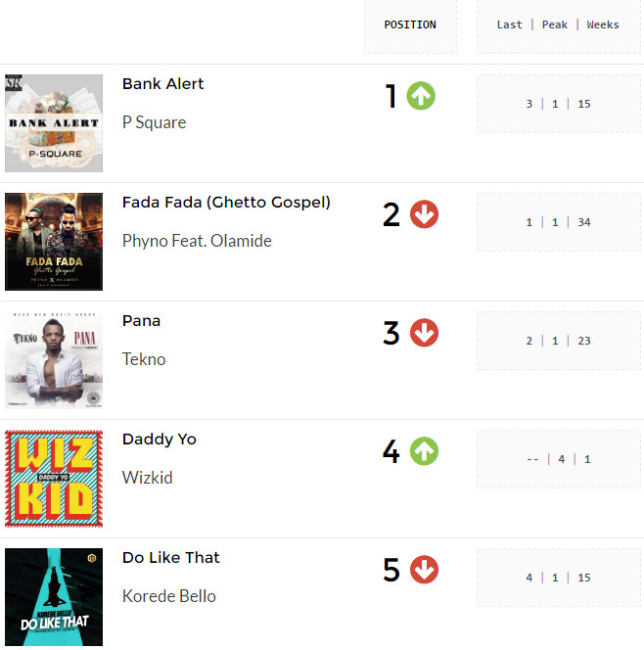Image resolution: width=644 pixels, height=650 pixels.
Task: Click the Fada Fada (Ghetto Gospel) title
Action: (x=226, y=203)
